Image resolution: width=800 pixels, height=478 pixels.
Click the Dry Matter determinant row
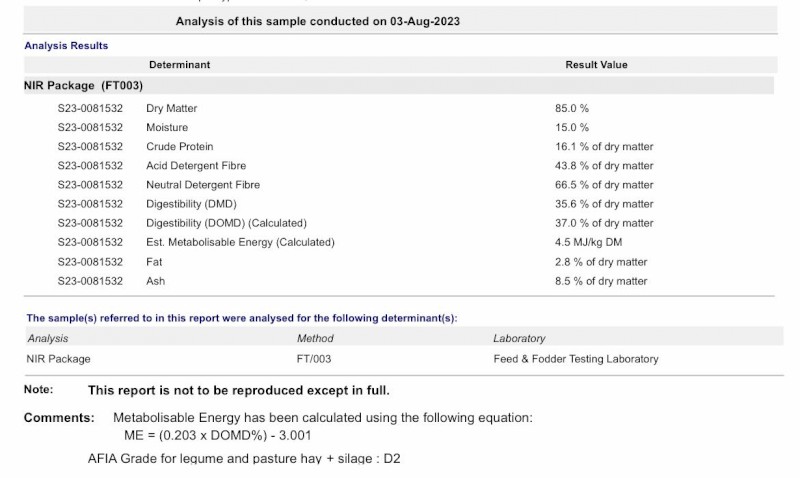click(171, 108)
